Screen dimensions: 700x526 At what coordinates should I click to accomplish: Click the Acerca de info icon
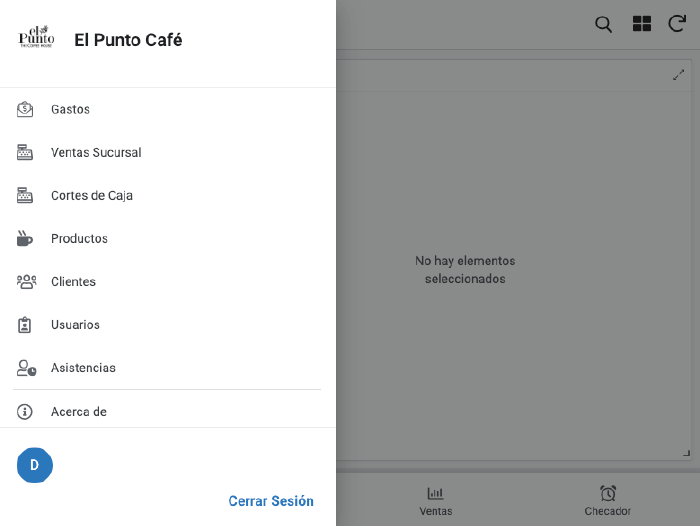25,411
